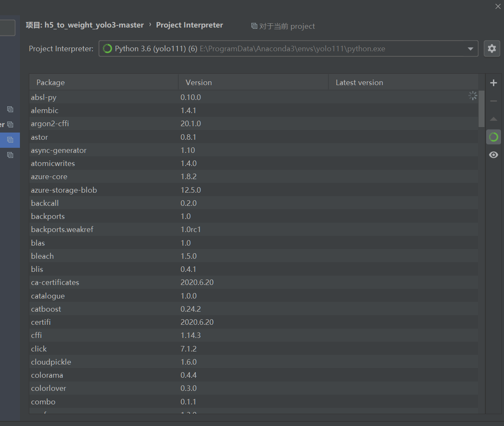Click version 0.10.0 of absl-py
Image resolution: width=504 pixels, height=426 pixels.
pos(191,97)
